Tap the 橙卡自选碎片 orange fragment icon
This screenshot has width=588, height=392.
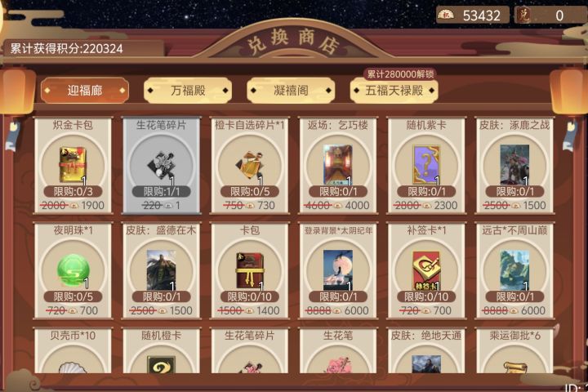249,165
